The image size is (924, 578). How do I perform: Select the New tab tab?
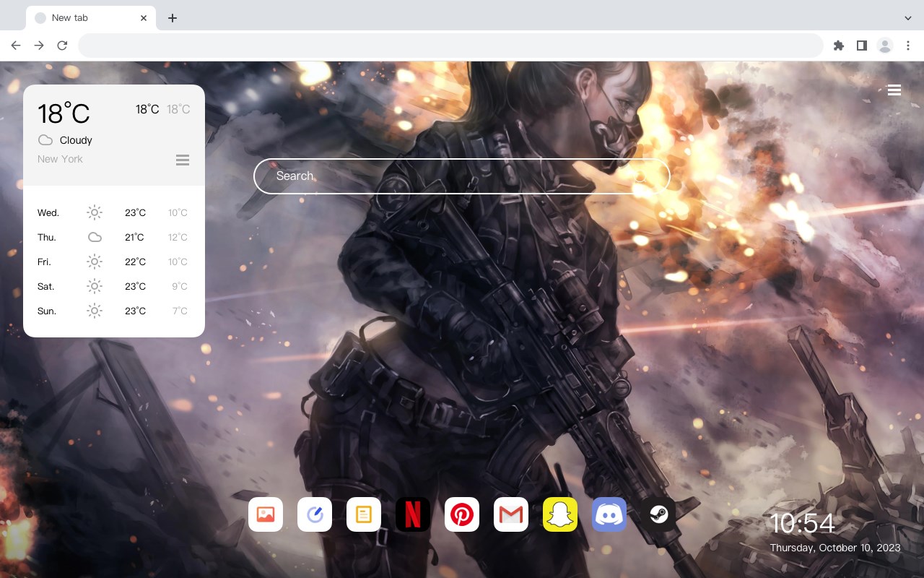click(91, 18)
